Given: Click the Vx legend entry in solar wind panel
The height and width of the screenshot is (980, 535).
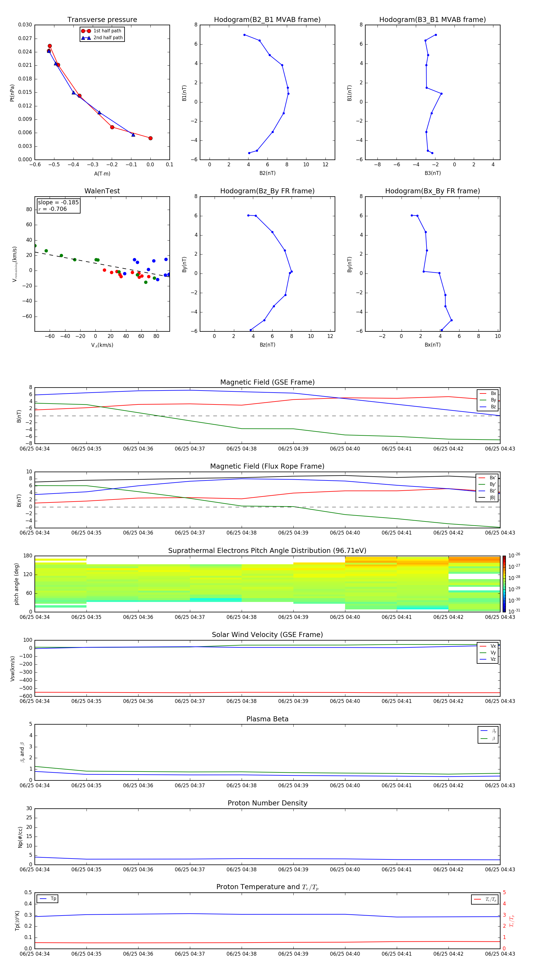Looking at the screenshot, I should click(x=488, y=646).
